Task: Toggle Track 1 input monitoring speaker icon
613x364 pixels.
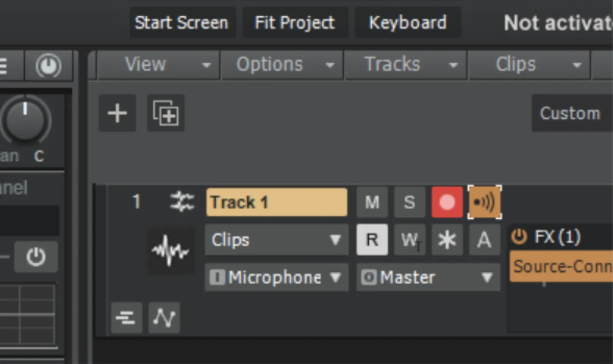Action: [x=485, y=202]
